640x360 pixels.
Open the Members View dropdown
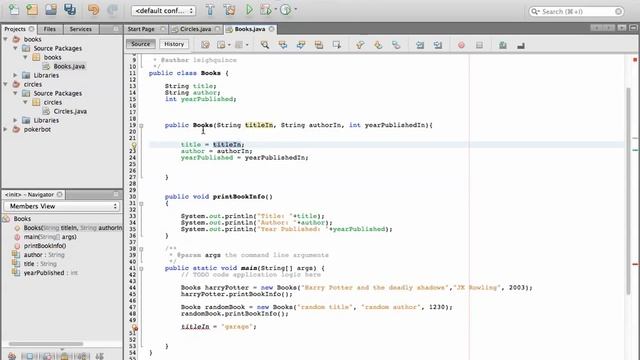pyautogui.click(x=62, y=206)
